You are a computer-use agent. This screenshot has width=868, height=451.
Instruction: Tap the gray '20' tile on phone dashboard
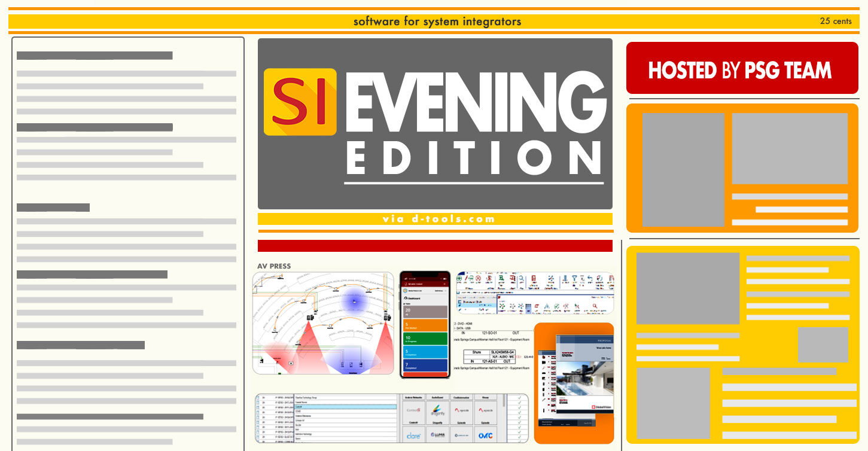(424, 312)
